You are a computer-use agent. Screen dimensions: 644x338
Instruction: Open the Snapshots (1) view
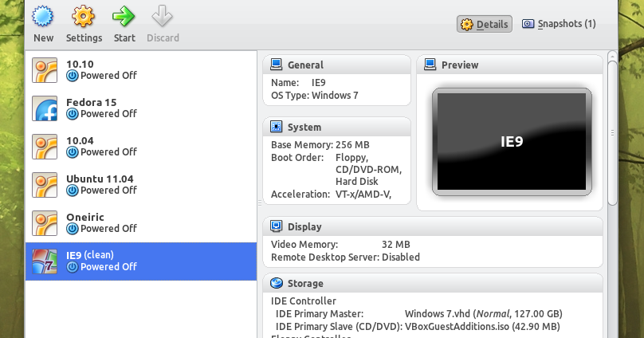[x=559, y=24]
